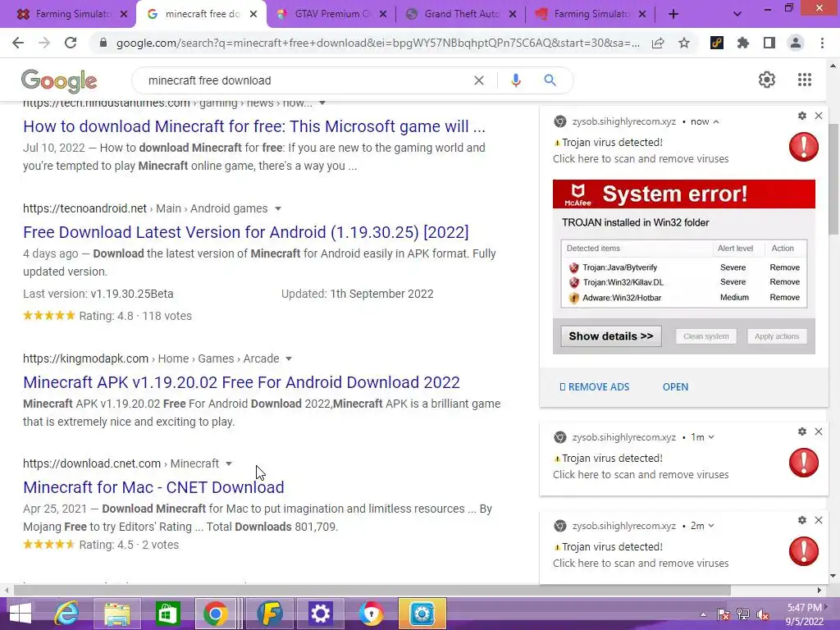Click into the Google search input field
Screen dimensions: 840x630
[x=305, y=80]
